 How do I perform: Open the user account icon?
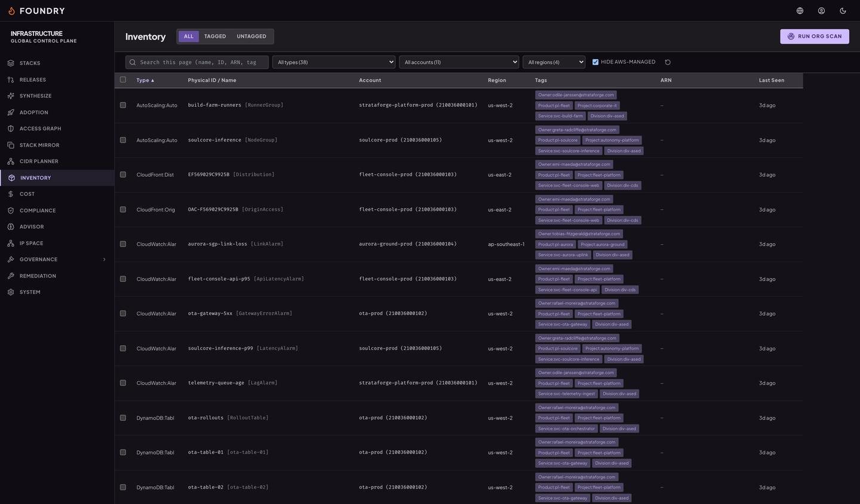(821, 11)
